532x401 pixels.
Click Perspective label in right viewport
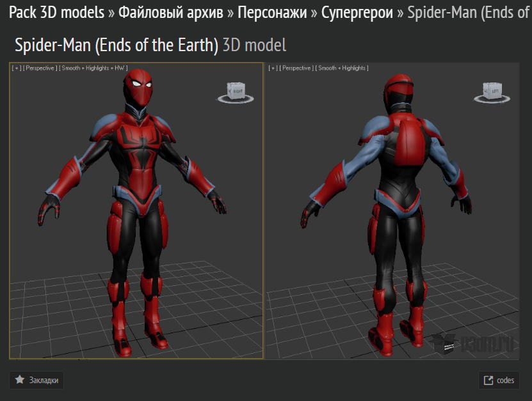(x=296, y=68)
